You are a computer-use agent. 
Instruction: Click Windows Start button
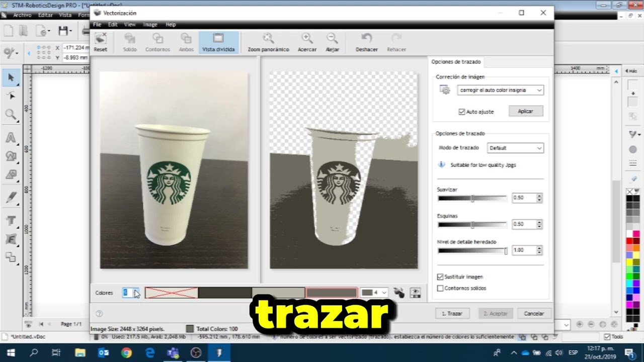[11, 353]
